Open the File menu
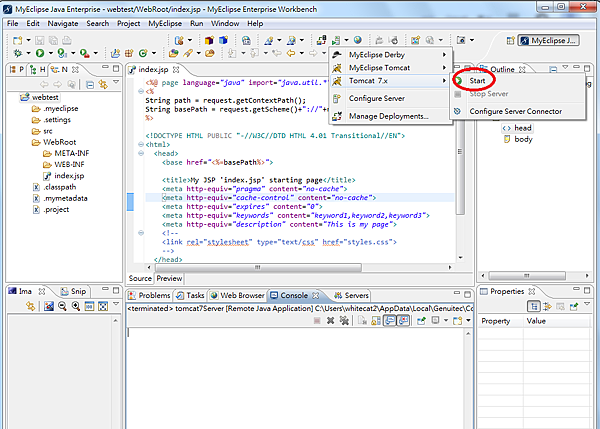Image resolution: width=600 pixels, height=429 pixels. [13, 23]
